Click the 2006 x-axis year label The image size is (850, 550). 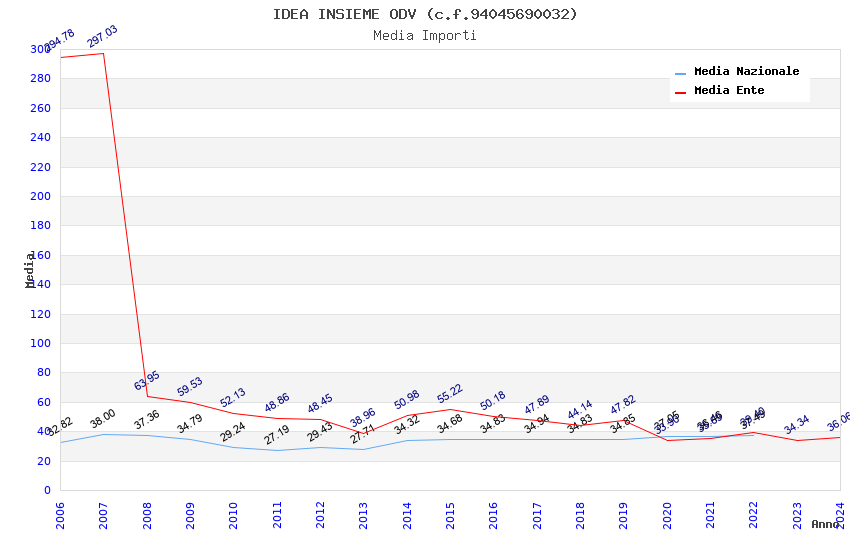click(x=60, y=515)
